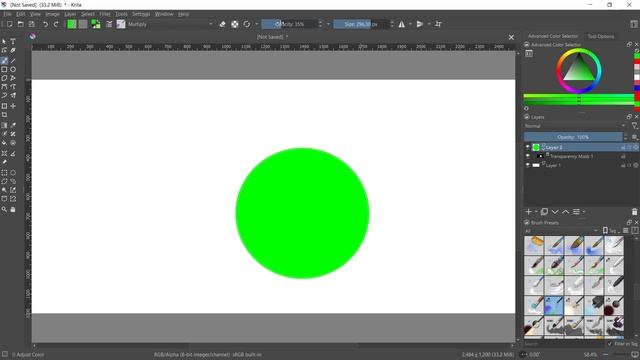Toggle horizontal mirror tool

(x=402, y=24)
